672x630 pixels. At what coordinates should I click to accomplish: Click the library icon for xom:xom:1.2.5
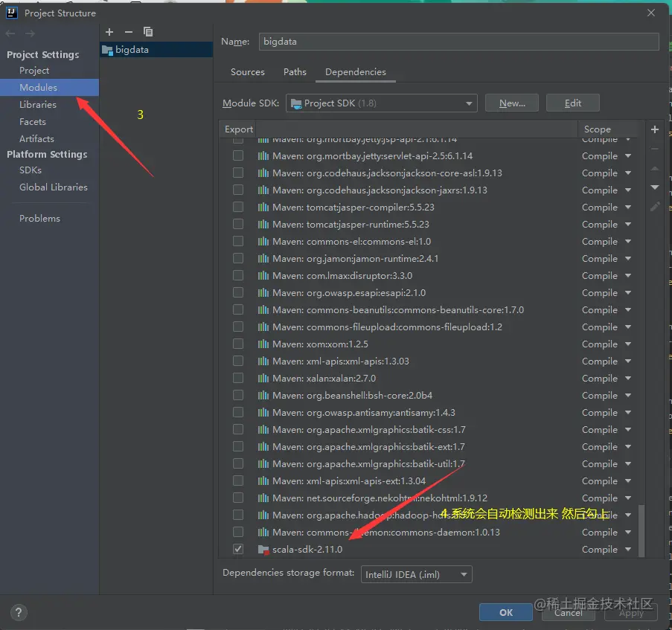click(263, 344)
